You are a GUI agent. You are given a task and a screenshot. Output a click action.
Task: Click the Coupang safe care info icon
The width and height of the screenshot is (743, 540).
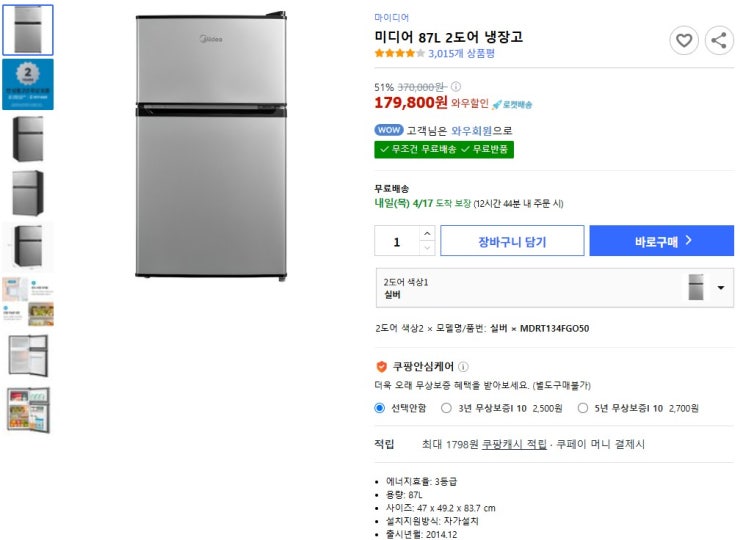point(463,367)
